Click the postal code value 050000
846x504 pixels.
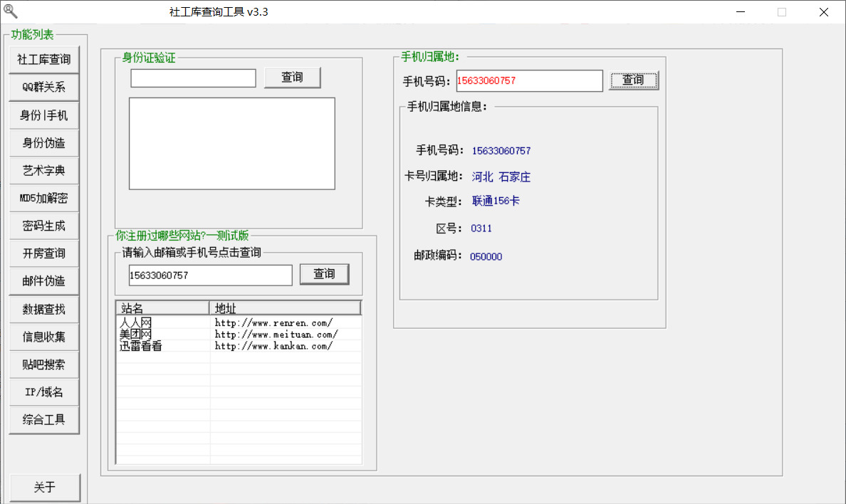pos(486,257)
